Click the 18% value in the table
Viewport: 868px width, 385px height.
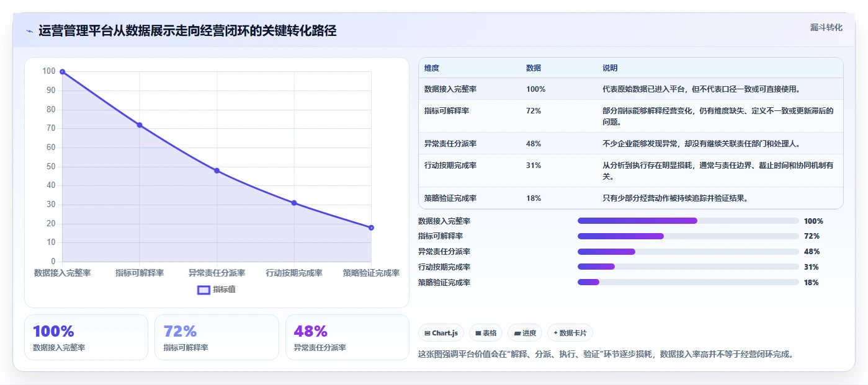pos(534,198)
